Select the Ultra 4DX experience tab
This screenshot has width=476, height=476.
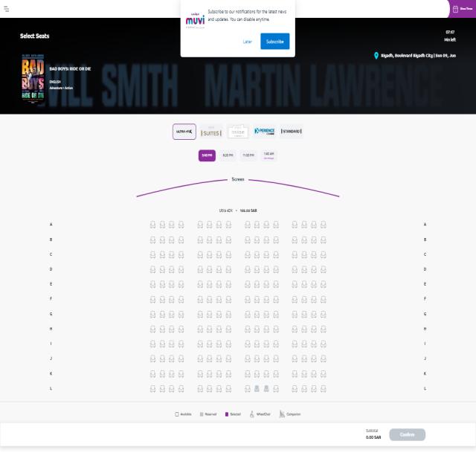tap(184, 132)
